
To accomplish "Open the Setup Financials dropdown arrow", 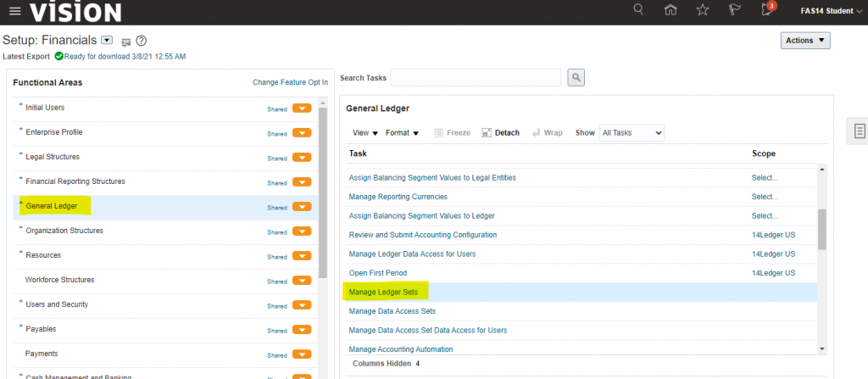I will pos(107,40).
